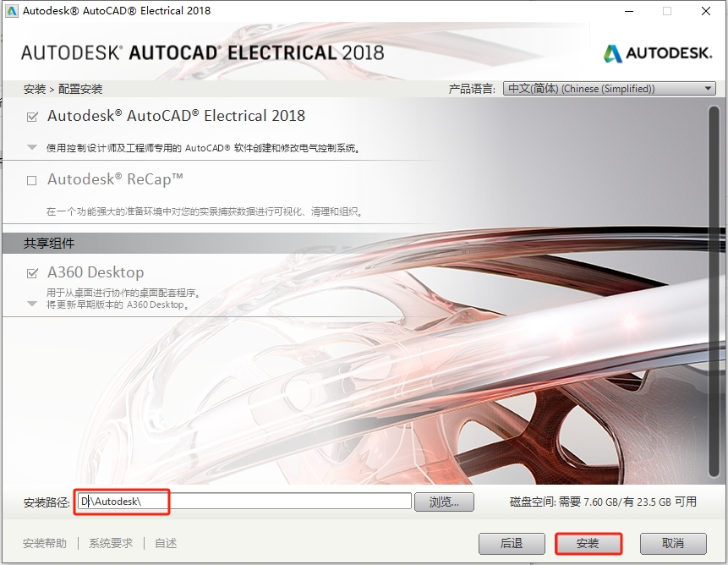Click the 浏览... browse button
Screen dimensions: 728x565
pyautogui.click(x=444, y=502)
